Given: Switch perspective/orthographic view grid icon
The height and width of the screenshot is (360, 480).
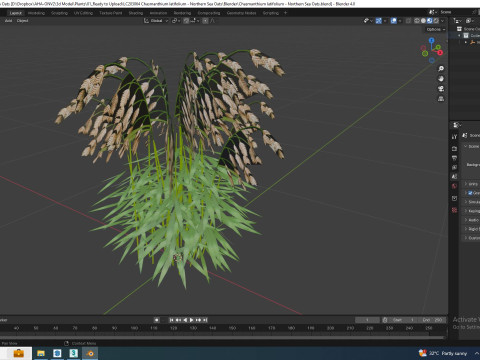Looking at the screenshot, I should pos(441,99).
